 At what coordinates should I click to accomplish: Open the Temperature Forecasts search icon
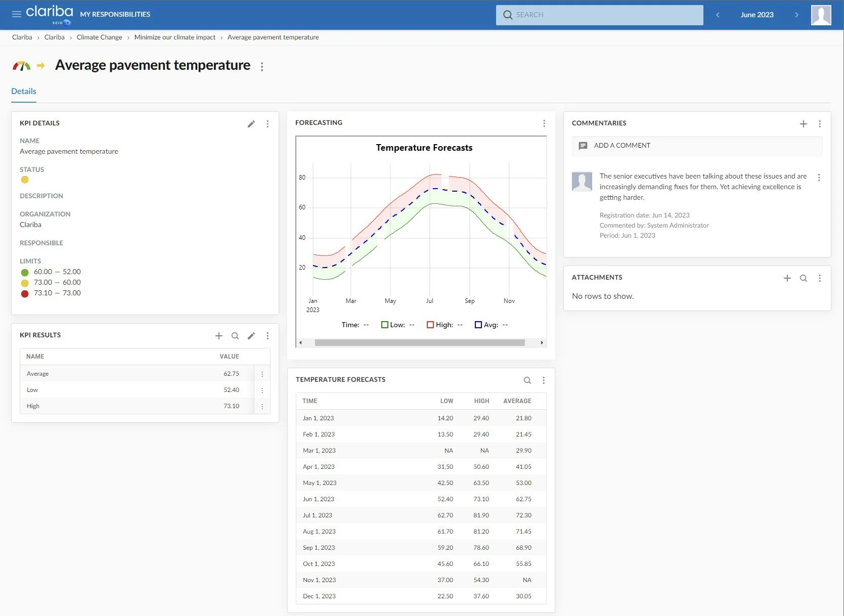pos(527,380)
